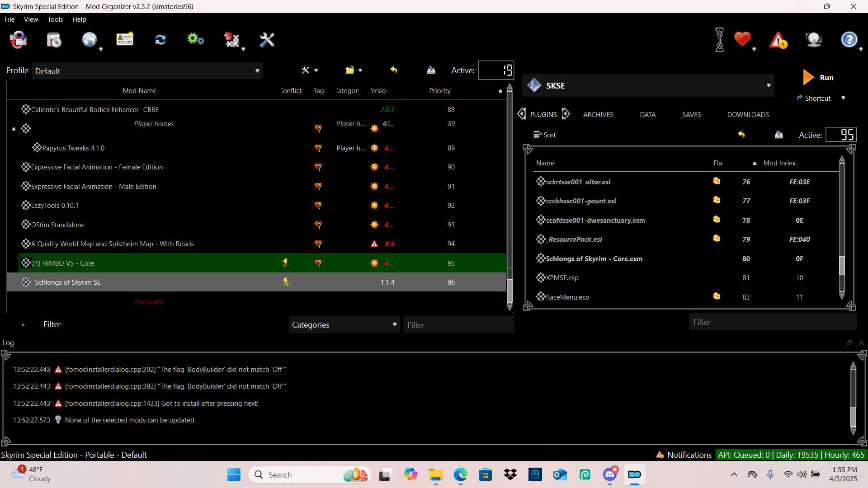The height and width of the screenshot is (488, 868).
Task: Toggle the Papyrus Tweaks 4.1.0 mod checkbox
Action: (x=37, y=148)
